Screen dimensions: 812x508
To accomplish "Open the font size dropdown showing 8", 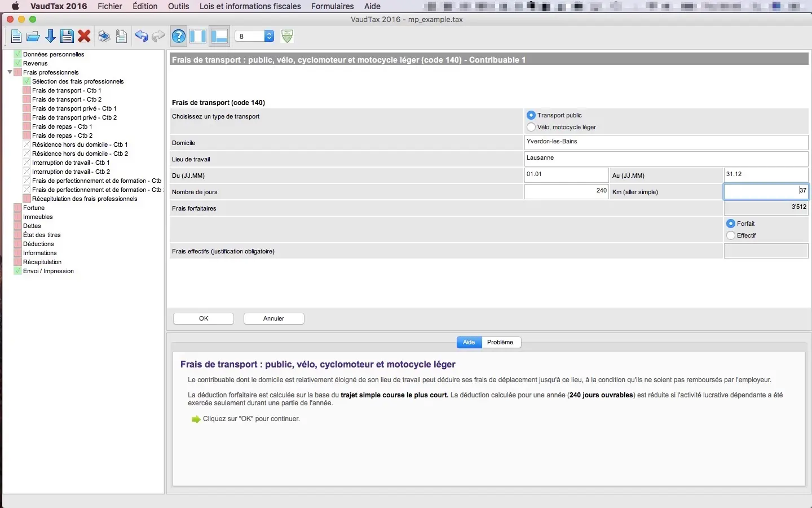I will pos(254,36).
